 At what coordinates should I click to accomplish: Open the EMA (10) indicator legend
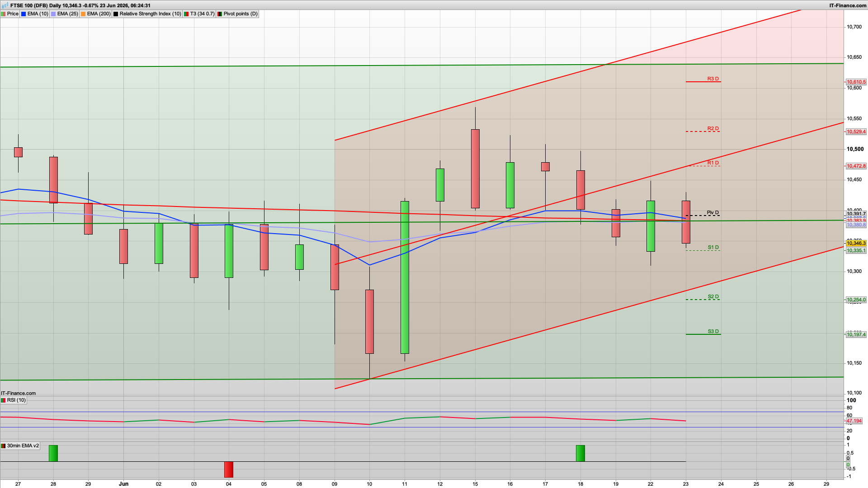point(35,14)
